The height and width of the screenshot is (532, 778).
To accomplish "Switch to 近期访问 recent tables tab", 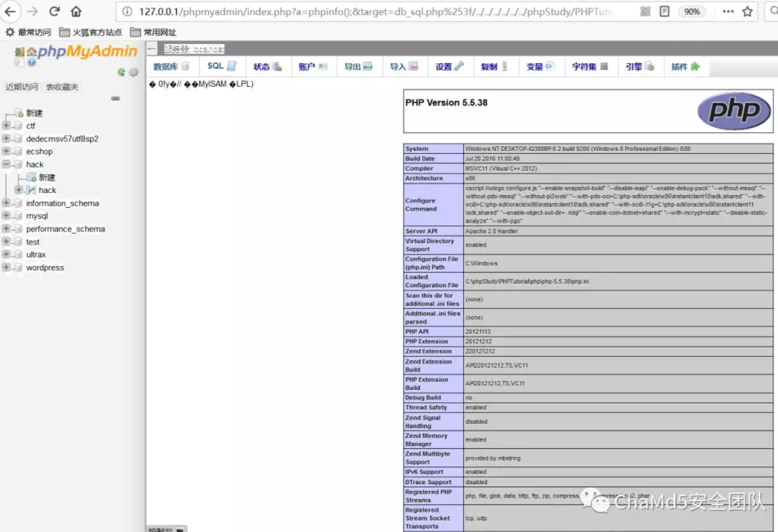I will pyautogui.click(x=22, y=87).
